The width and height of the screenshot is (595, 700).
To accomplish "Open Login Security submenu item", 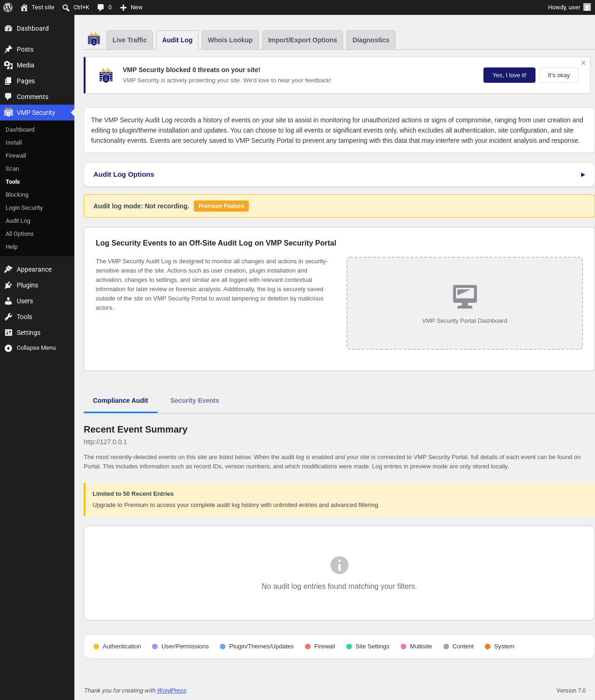I will click(24, 208).
